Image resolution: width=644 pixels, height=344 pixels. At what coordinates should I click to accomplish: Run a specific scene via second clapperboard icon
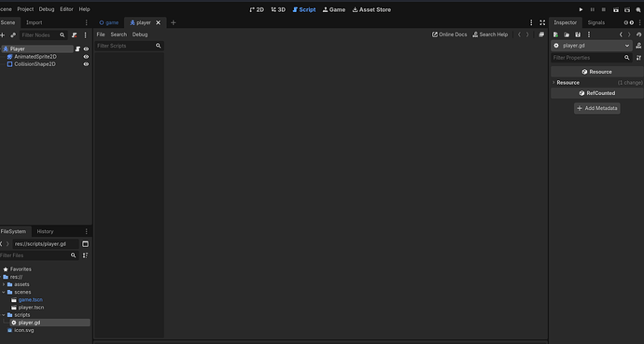tap(627, 9)
